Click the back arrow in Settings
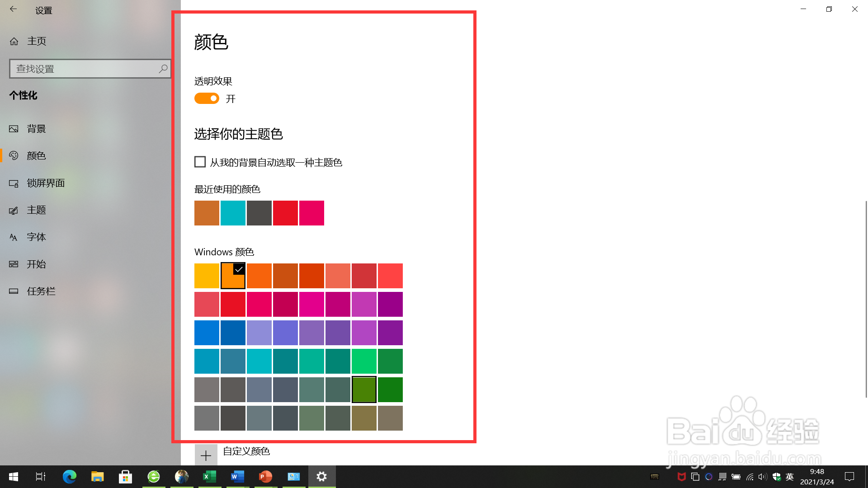The width and height of the screenshot is (868, 488). [13, 9]
